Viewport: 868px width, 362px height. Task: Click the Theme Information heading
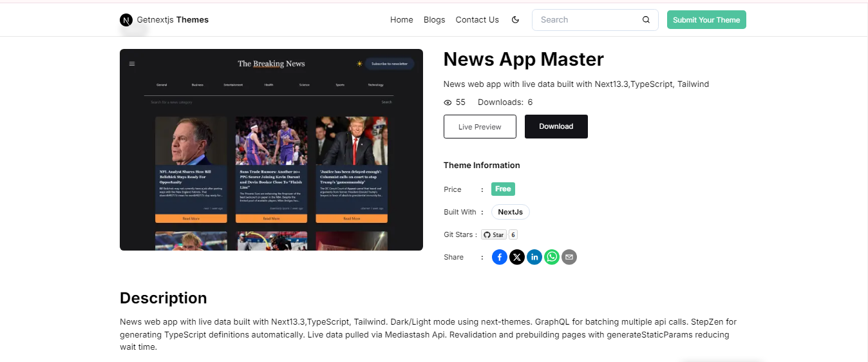coord(482,166)
